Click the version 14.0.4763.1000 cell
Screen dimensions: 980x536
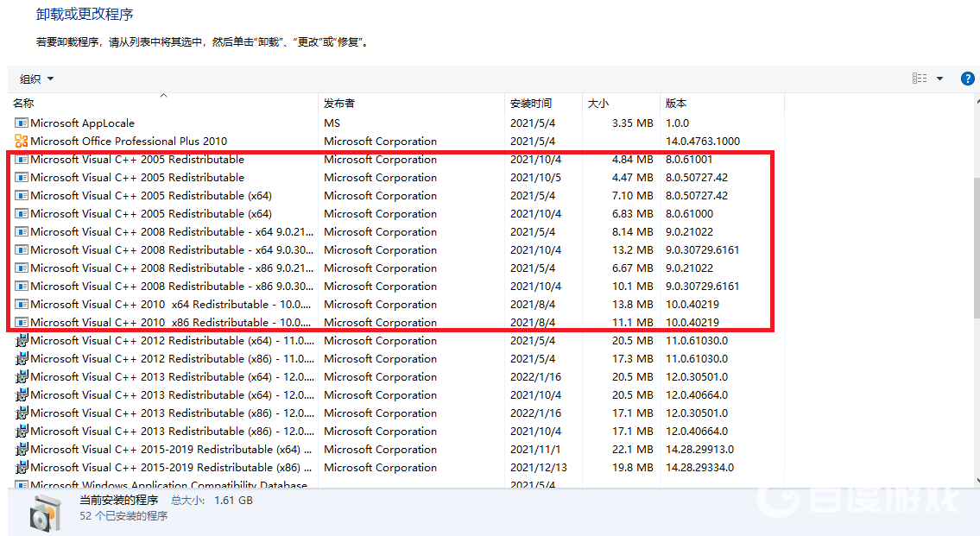[703, 142]
